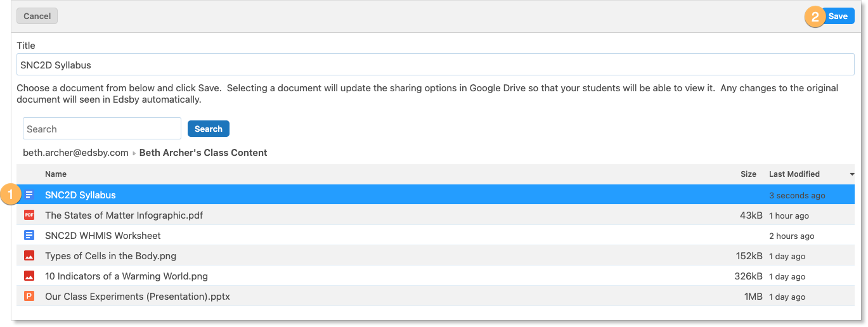Click the image icon for 10 Indicators of Warming World
868x327 pixels.
pyautogui.click(x=29, y=276)
